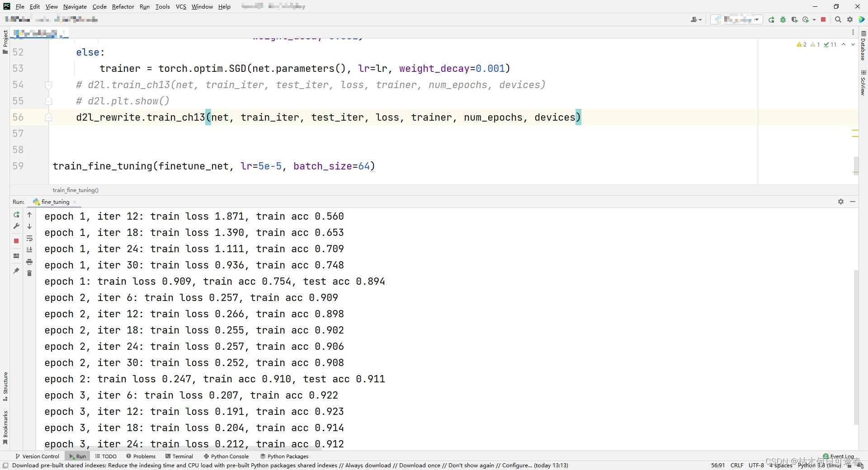868x470 pixels.
Task: Open the Terminal tool window
Action: pos(179,456)
